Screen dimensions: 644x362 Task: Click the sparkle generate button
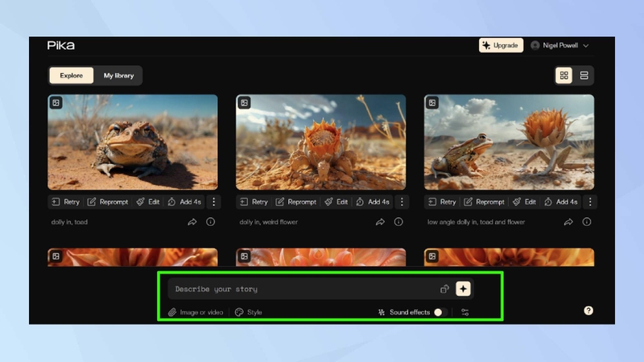point(464,289)
